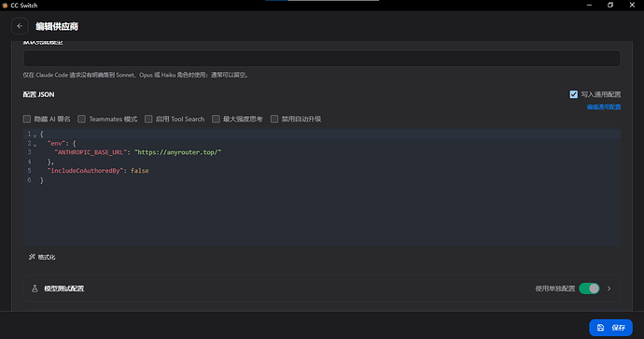Click the floppy disk icon in the 保存 button
The image size is (644, 339).
pyautogui.click(x=600, y=328)
